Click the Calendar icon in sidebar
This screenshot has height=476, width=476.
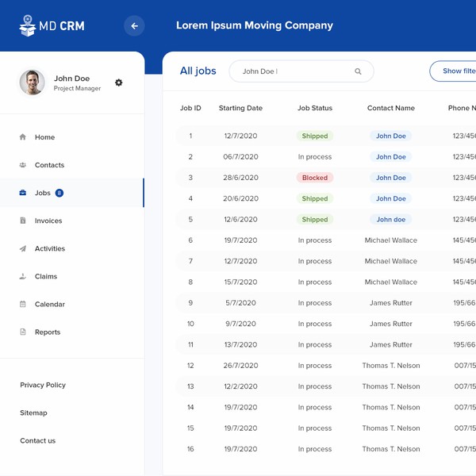click(23, 304)
